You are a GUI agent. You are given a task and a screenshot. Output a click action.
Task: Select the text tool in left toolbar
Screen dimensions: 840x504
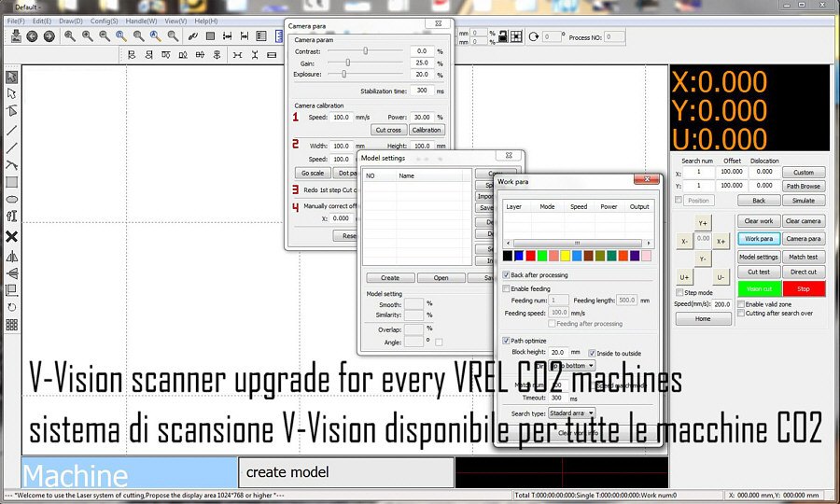coord(11,216)
